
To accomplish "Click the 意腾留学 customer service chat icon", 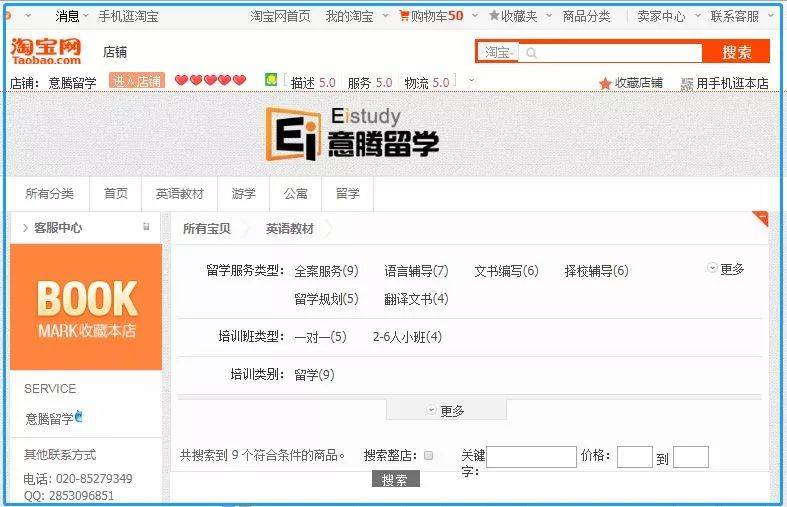I will (79, 416).
